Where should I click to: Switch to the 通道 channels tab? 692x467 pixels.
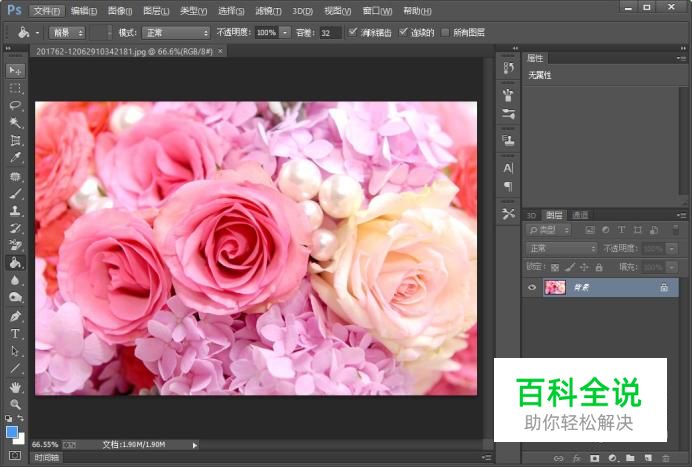580,215
